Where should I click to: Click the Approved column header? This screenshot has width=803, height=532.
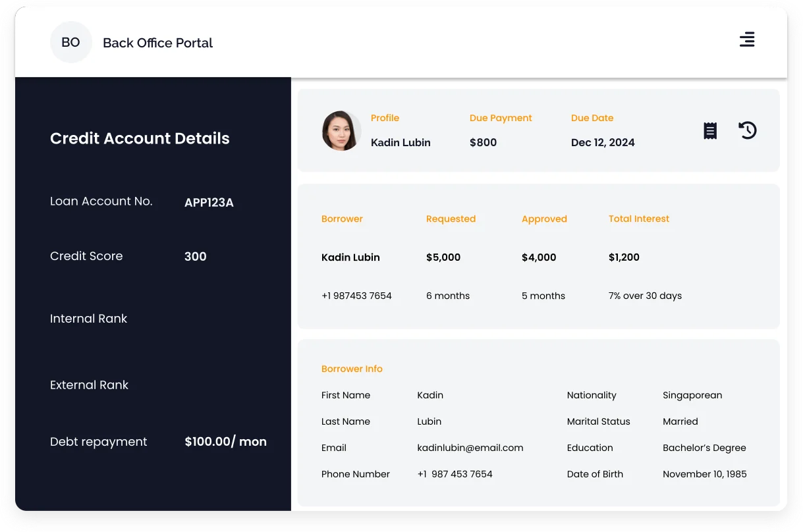(x=545, y=219)
